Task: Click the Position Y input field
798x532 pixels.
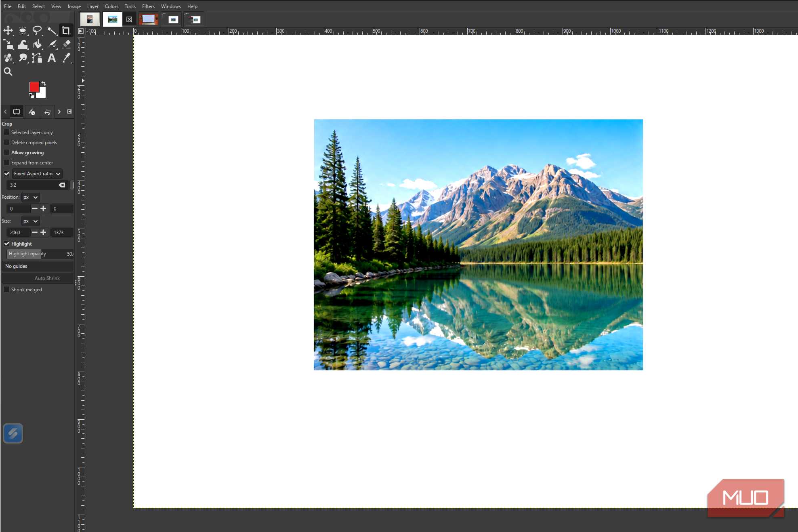Action: point(62,209)
